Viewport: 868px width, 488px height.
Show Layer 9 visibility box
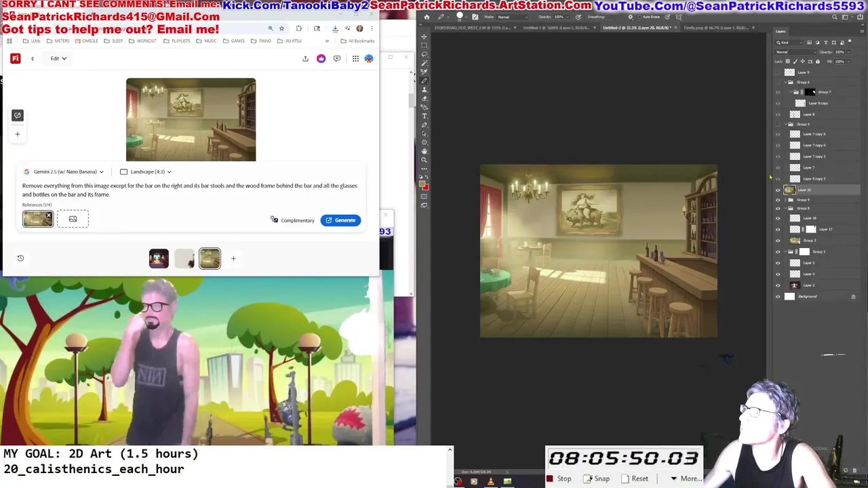[x=778, y=72]
